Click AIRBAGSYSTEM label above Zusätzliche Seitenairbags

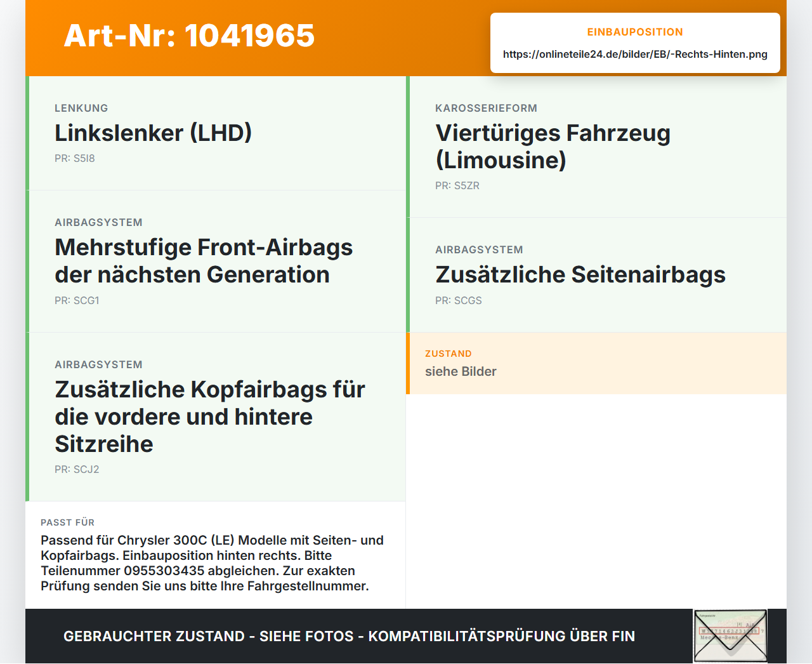[479, 249]
